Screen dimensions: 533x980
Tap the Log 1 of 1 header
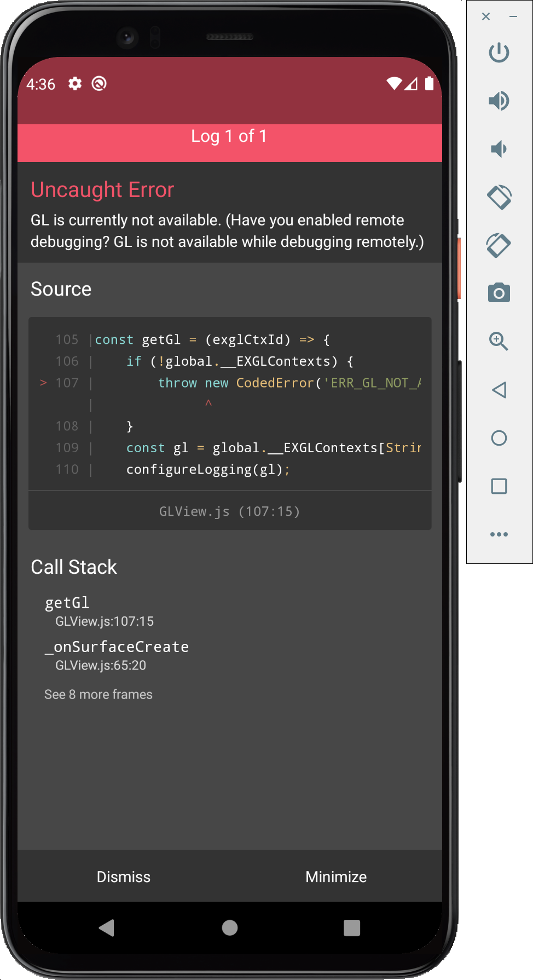pos(230,136)
